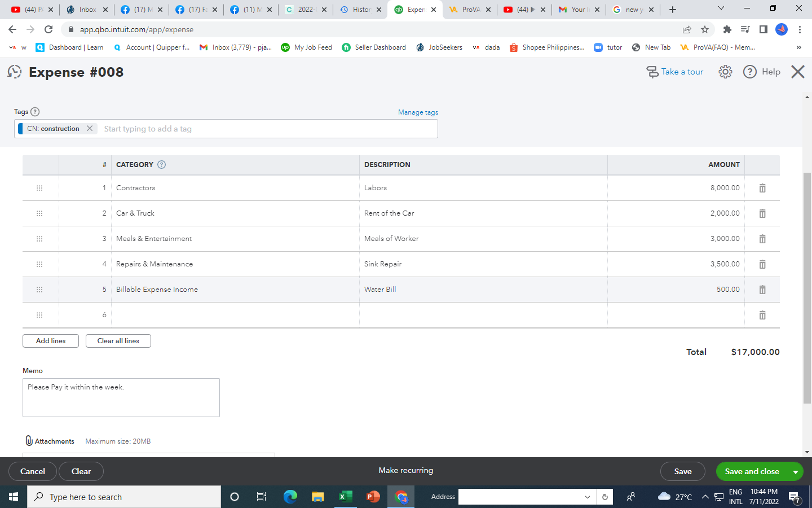Click the Contractors category cell
This screenshot has width=812, height=508.
point(235,188)
